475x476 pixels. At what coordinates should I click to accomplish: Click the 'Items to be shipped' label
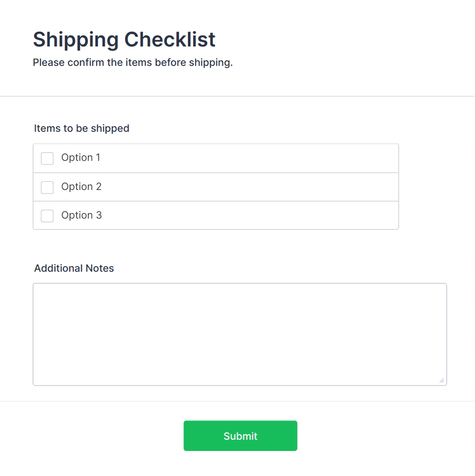(82, 128)
